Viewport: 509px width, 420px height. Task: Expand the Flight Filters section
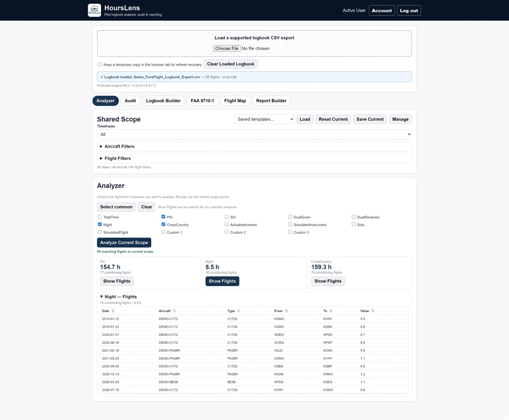254,158
